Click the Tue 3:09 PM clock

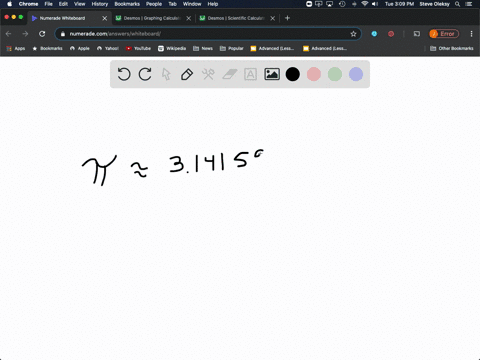[x=399, y=4]
